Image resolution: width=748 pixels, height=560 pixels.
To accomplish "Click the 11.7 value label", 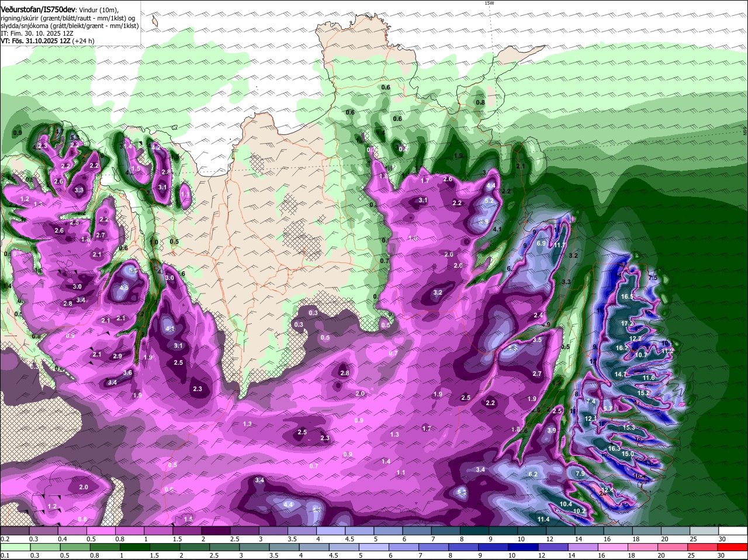I will click(560, 245).
